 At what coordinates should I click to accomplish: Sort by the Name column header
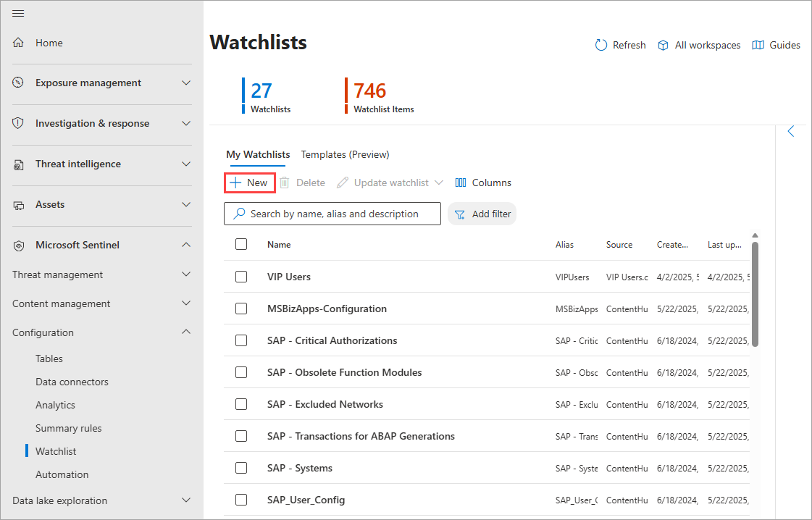[x=279, y=245]
